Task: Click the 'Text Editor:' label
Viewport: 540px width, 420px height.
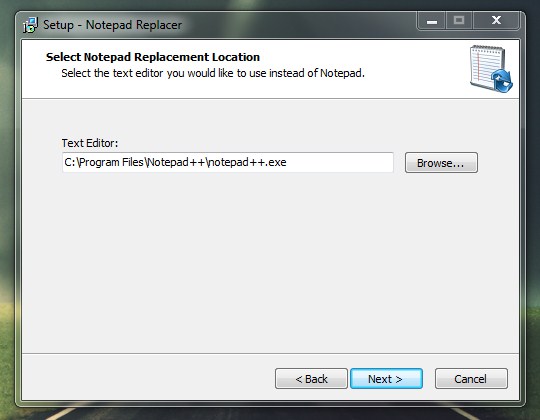Action: (90, 143)
